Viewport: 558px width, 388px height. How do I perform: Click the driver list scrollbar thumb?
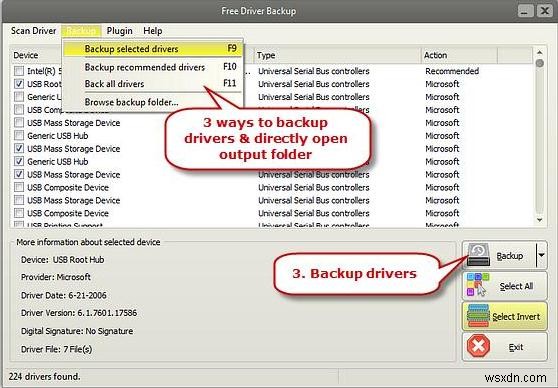[x=540, y=63]
